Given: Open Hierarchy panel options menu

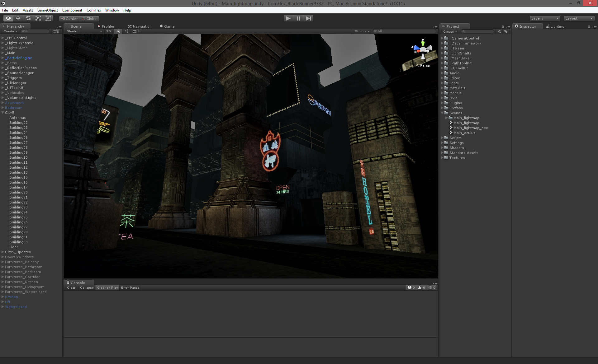Looking at the screenshot, I should 59,27.
